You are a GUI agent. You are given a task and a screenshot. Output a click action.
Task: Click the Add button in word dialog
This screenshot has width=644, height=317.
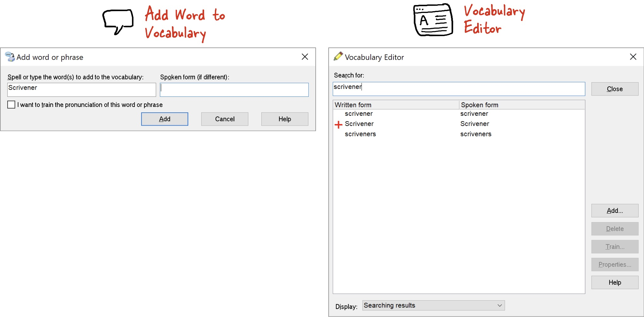point(164,119)
